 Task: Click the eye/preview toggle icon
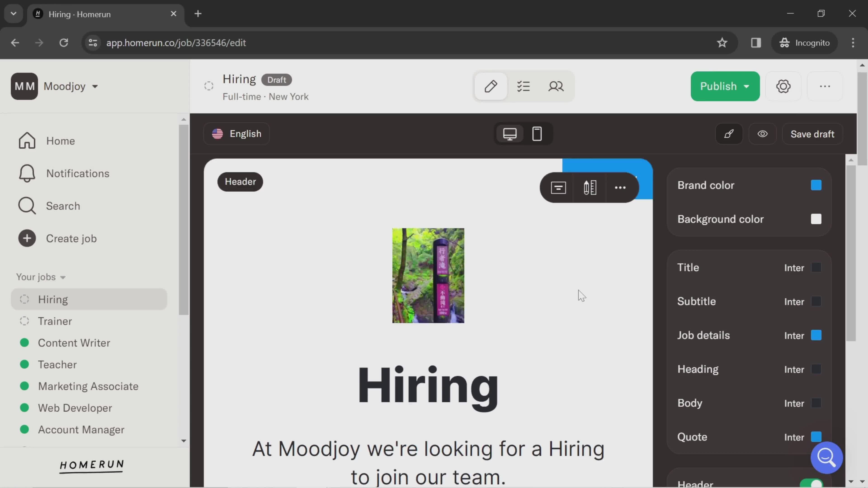(762, 134)
